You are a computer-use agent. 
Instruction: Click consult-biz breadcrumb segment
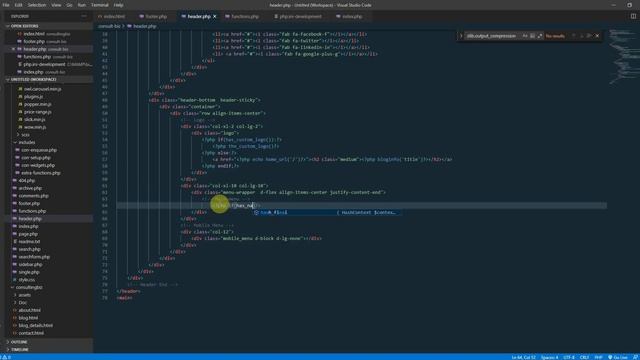109,26
